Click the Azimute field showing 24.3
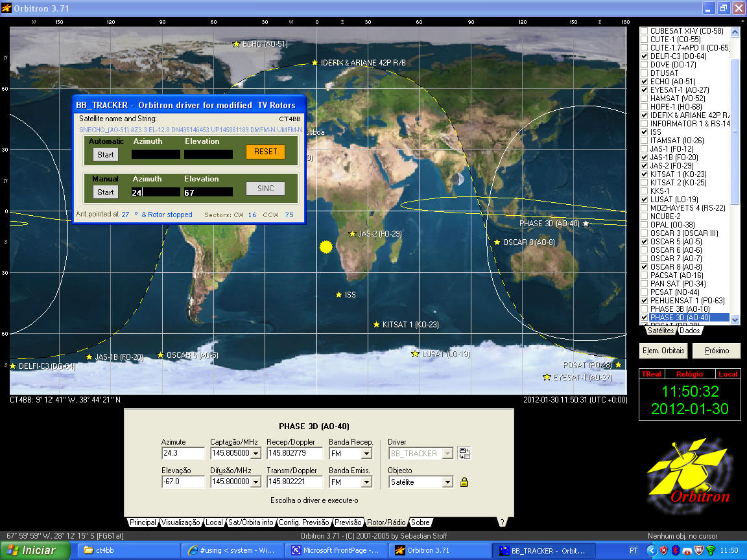The image size is (747, 560). tap(183, 453)
